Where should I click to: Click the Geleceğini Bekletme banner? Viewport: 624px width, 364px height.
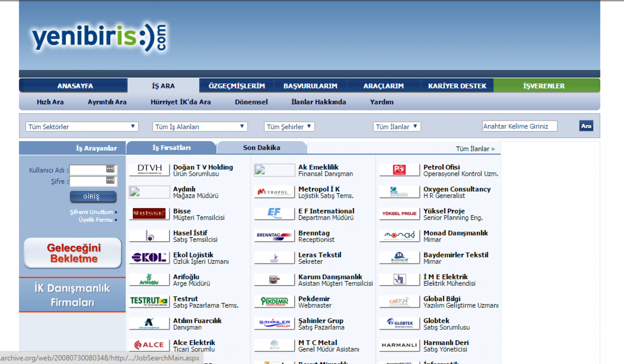coord(73,253)
